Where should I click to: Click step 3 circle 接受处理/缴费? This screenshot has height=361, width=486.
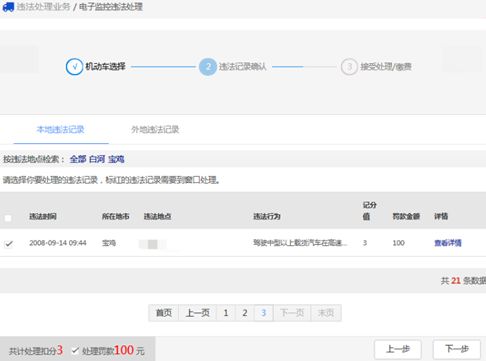pyautogui.click(x=349, y=67)
